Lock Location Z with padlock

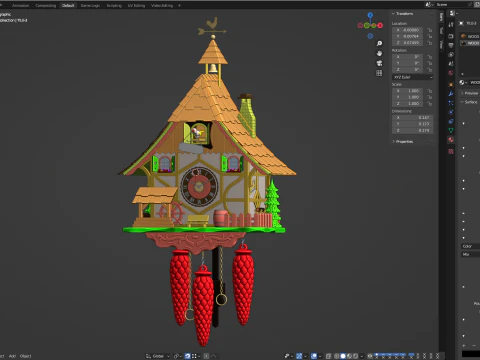pyautogui.click(x=430, y=43)
